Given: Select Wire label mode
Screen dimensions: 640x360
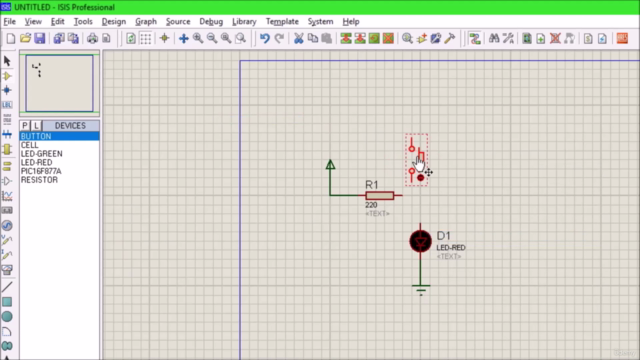Looking at the screenshot, I should pyautogui.click(x=7, y=105).
